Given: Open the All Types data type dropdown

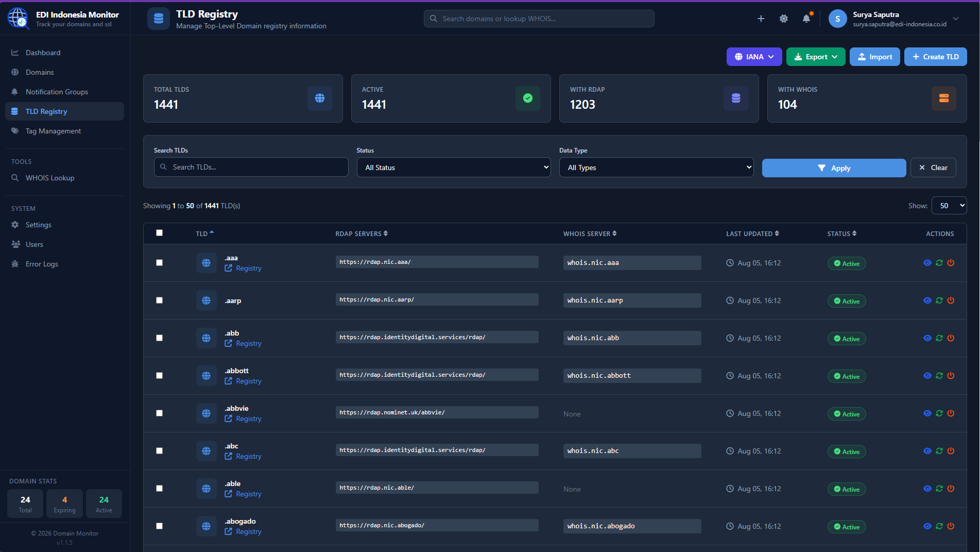Looking at the screenshot, I should pyautogui.click(x=656, y=168).
